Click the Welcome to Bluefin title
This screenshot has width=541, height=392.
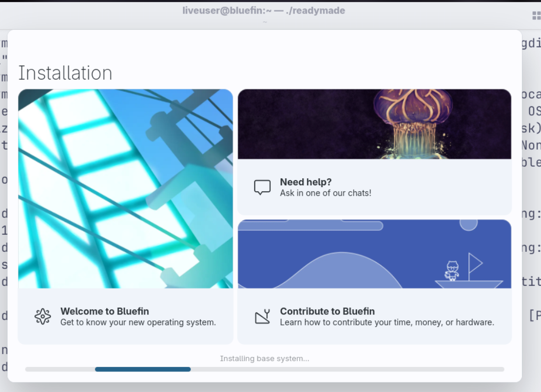click(105, 311)
